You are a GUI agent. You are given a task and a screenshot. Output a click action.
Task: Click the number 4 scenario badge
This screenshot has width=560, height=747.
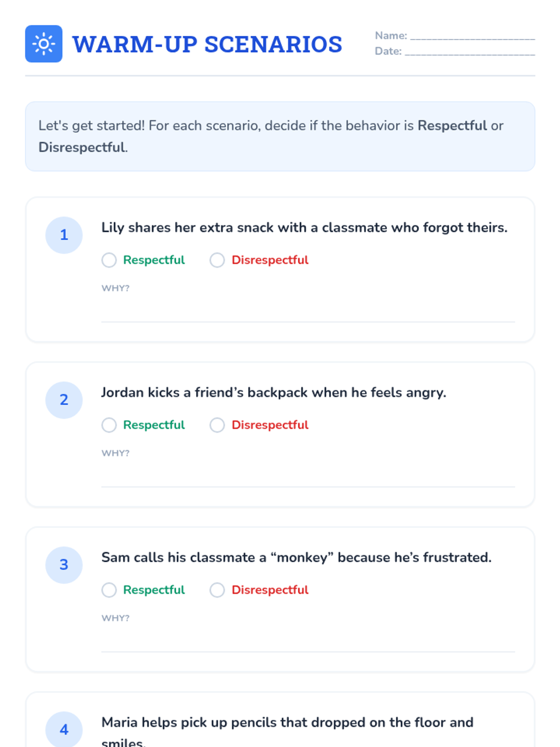tap(64, 729)
